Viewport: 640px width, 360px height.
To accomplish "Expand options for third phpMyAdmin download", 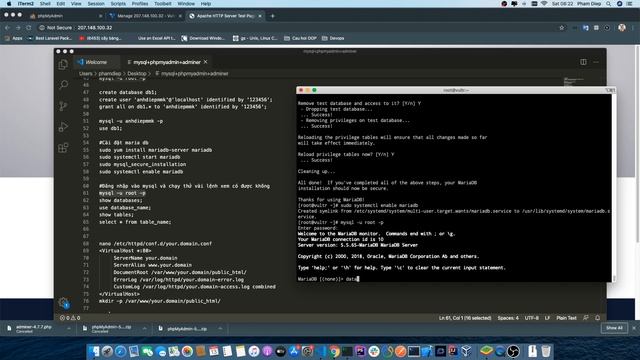I will (x=220, y=329).
